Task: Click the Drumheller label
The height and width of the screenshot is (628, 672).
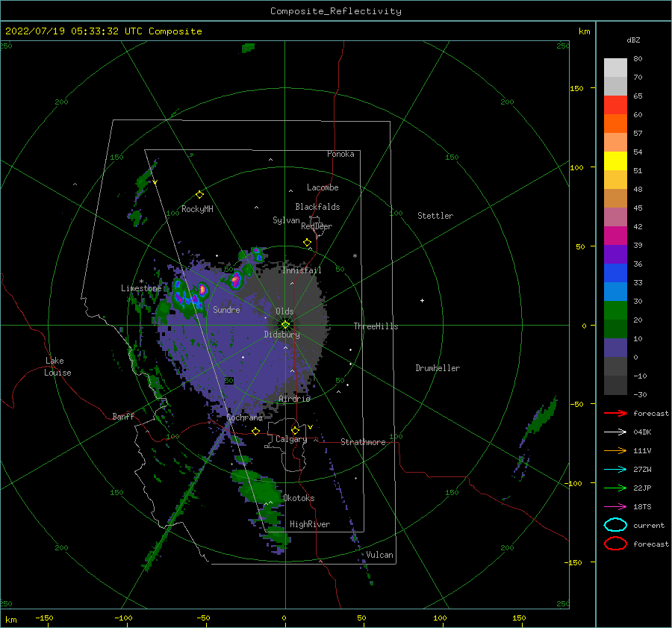Action: (x=438, y=368)
